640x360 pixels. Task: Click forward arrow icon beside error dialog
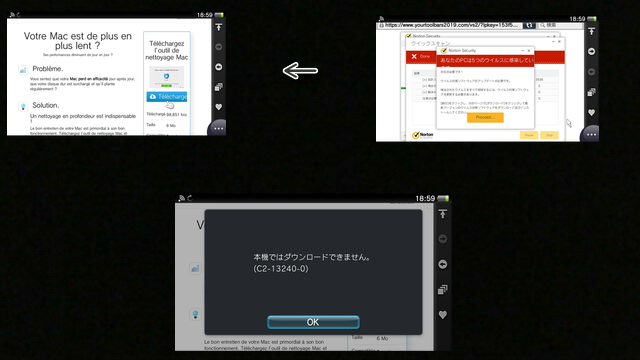443,239
